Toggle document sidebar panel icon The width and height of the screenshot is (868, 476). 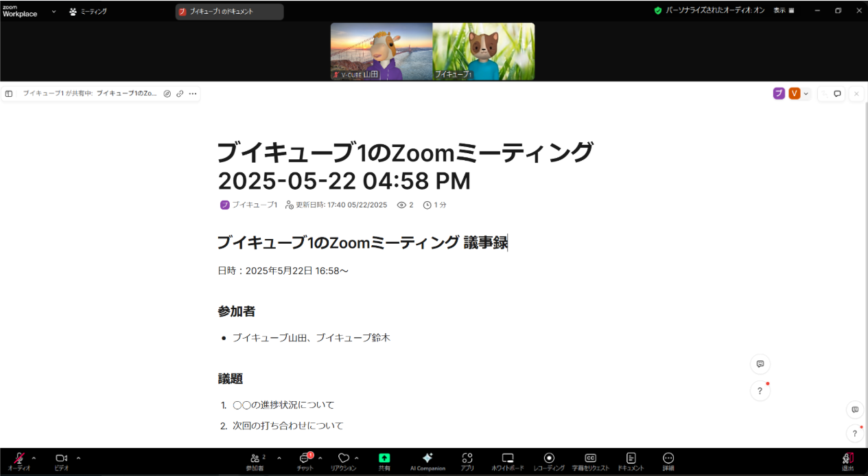(9, 93)
